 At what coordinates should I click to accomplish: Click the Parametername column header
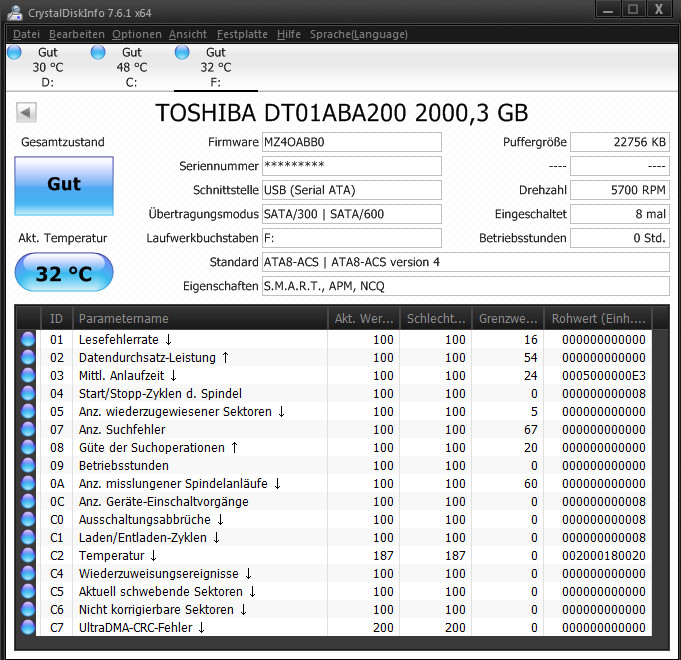pyautogui.click(x=200, y=318)
